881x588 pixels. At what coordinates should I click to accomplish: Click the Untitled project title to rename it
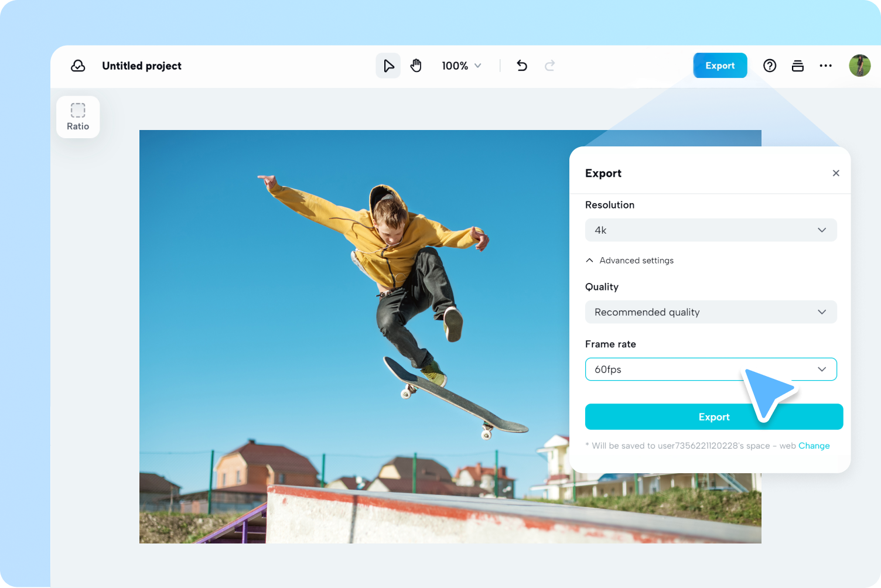[x=142, y=66]
